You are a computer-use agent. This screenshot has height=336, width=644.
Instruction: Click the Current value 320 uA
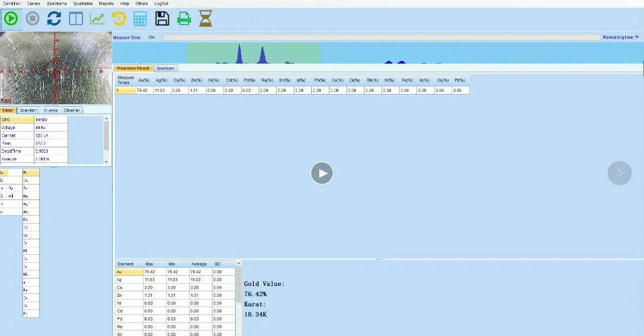pos(51,135)
